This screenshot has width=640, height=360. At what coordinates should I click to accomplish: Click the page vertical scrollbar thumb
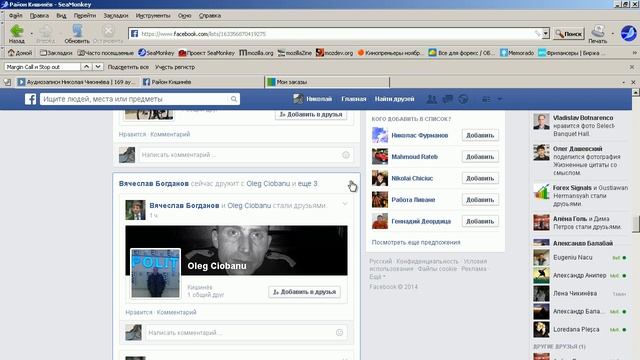636,224
